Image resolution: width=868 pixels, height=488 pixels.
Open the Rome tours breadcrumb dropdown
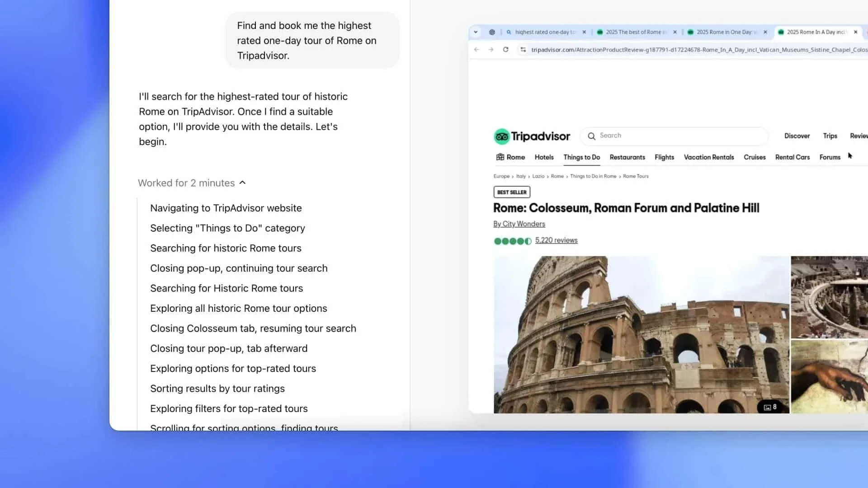tap(635, 176)
